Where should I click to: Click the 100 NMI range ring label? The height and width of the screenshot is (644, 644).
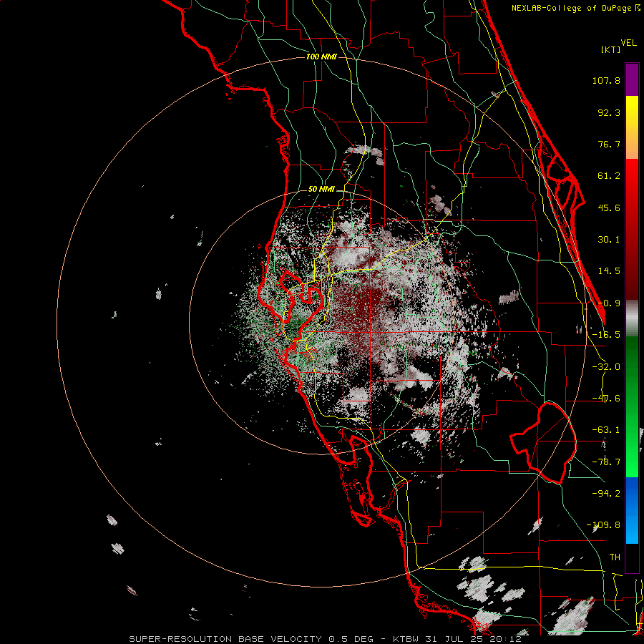coord(321,57)
